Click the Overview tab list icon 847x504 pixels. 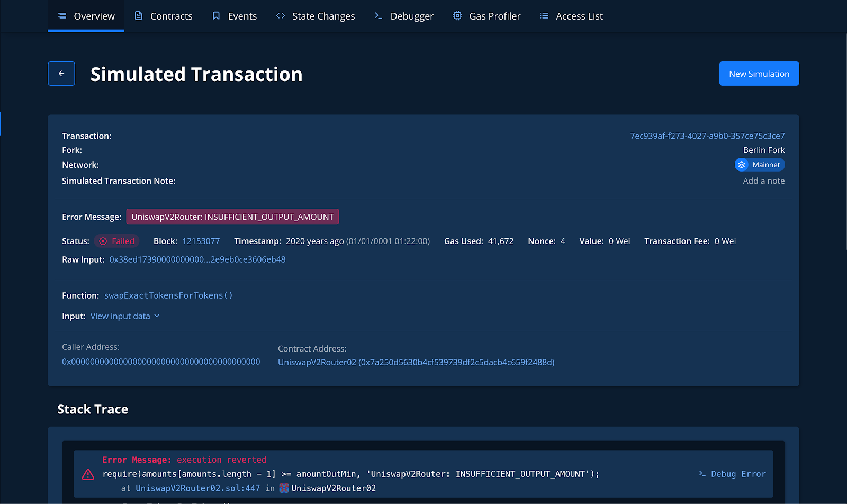point(62,16)
